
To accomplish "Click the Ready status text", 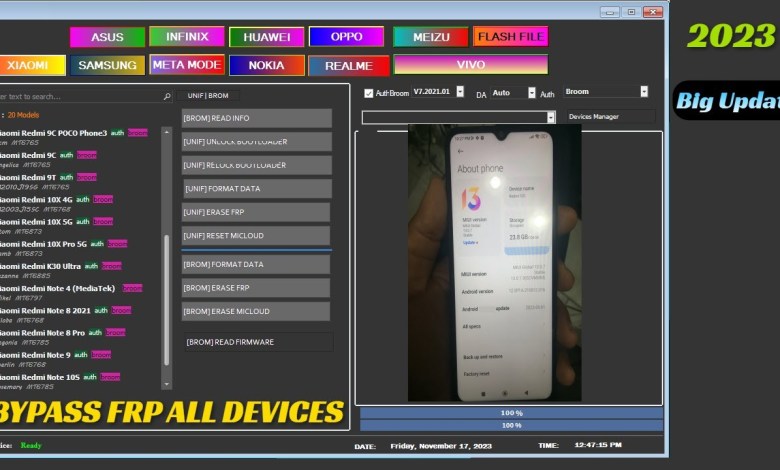I will click(31, 445).
